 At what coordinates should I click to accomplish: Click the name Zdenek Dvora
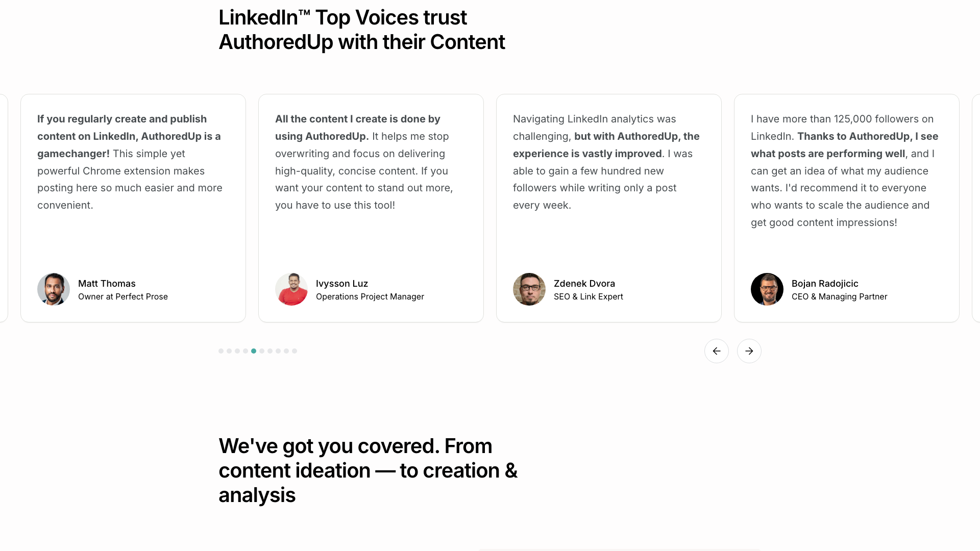click(584, 284)
